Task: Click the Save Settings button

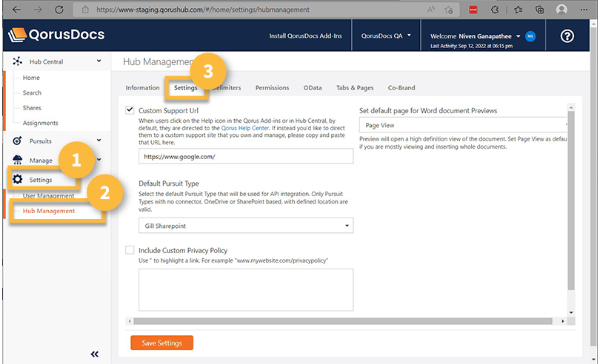Action: 161,343
